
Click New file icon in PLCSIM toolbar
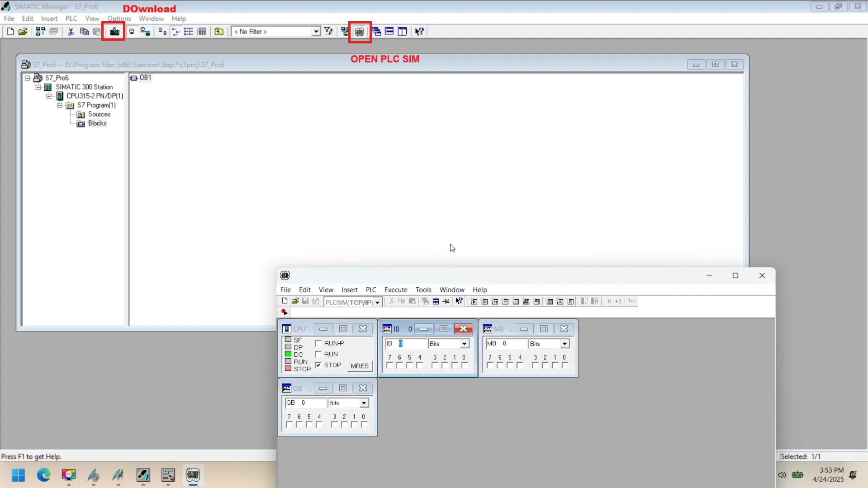pos(285,301)
